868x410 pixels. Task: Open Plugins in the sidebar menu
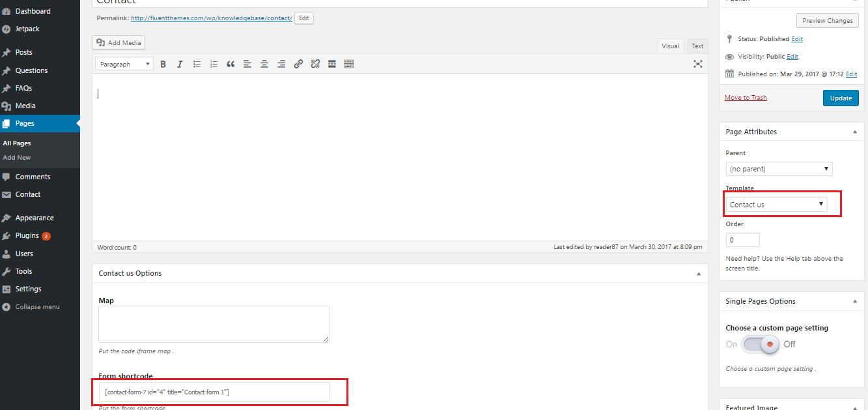tap(27, 236)
